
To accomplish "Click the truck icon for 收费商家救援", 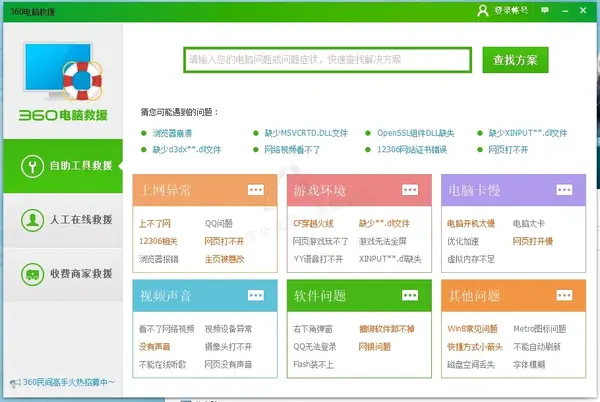I will click(32, 274).
